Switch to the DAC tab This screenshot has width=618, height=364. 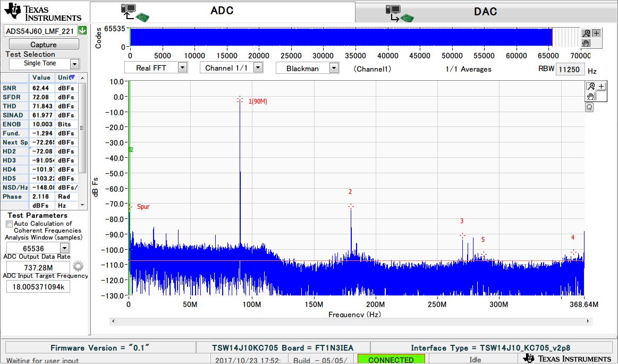(x=486, y=12)
